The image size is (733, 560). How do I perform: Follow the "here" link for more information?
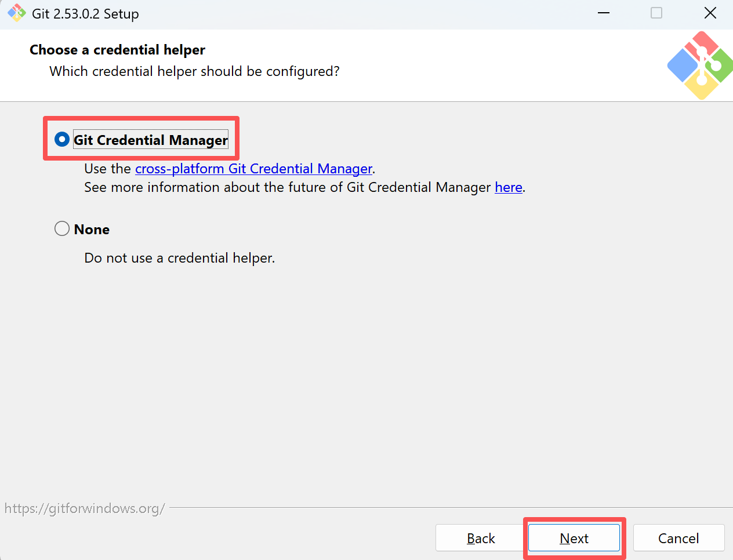(x=509, y=187)
